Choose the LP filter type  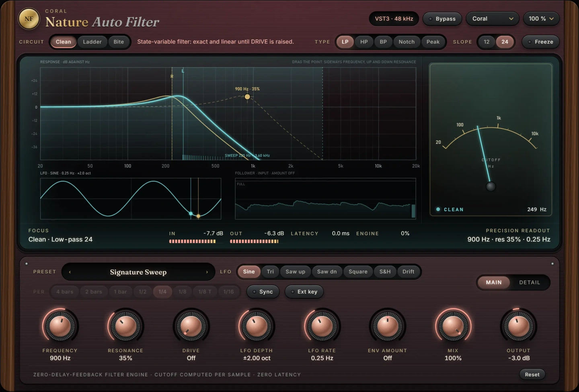click(345, 42)
